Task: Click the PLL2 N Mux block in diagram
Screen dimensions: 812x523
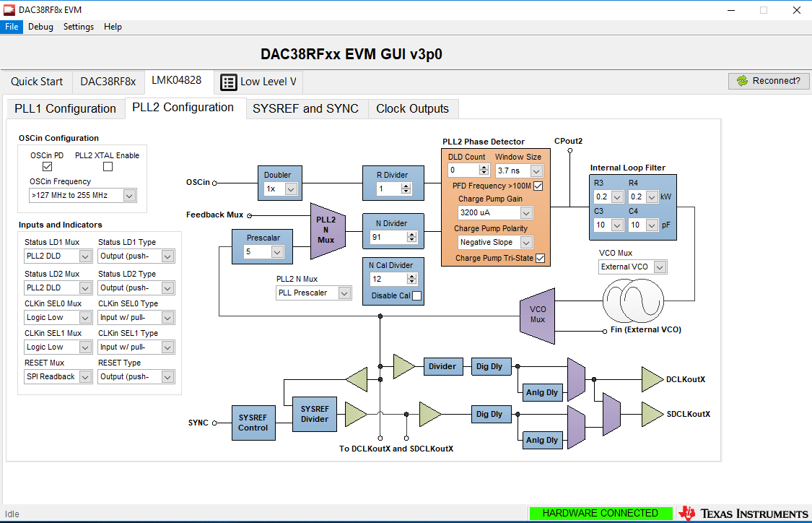Action: tap(328, 230)
